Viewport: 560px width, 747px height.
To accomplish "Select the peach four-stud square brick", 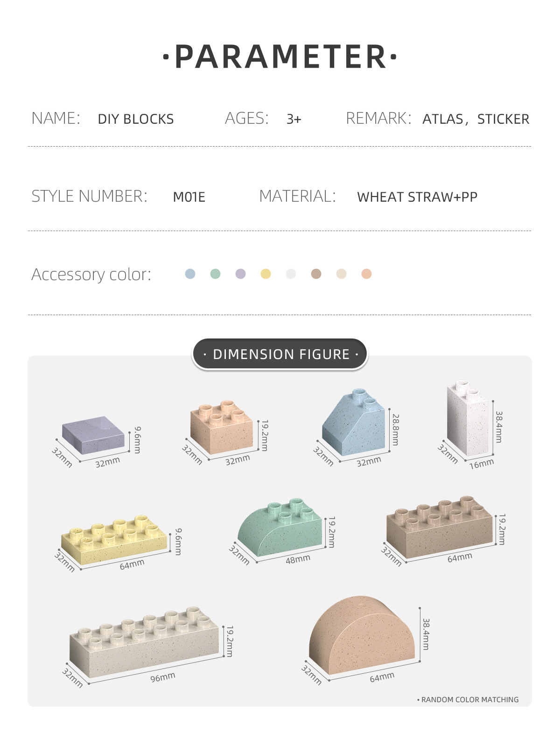I will pos(221,427).
